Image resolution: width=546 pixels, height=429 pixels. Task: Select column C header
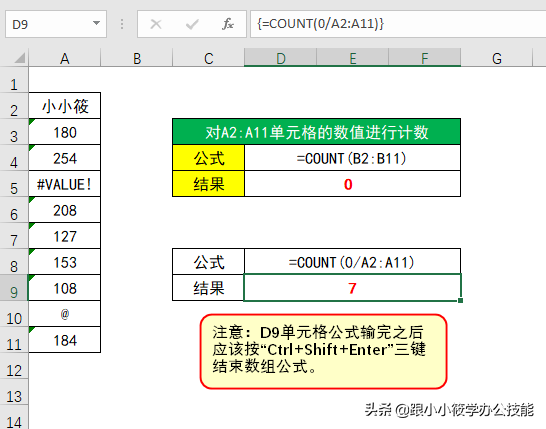click(209, 58)
